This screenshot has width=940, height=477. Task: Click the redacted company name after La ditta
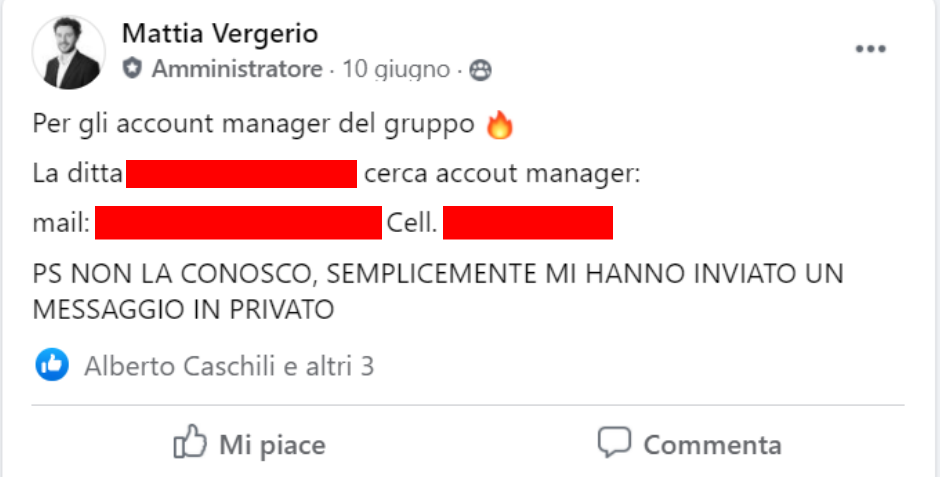pos(242,174)
